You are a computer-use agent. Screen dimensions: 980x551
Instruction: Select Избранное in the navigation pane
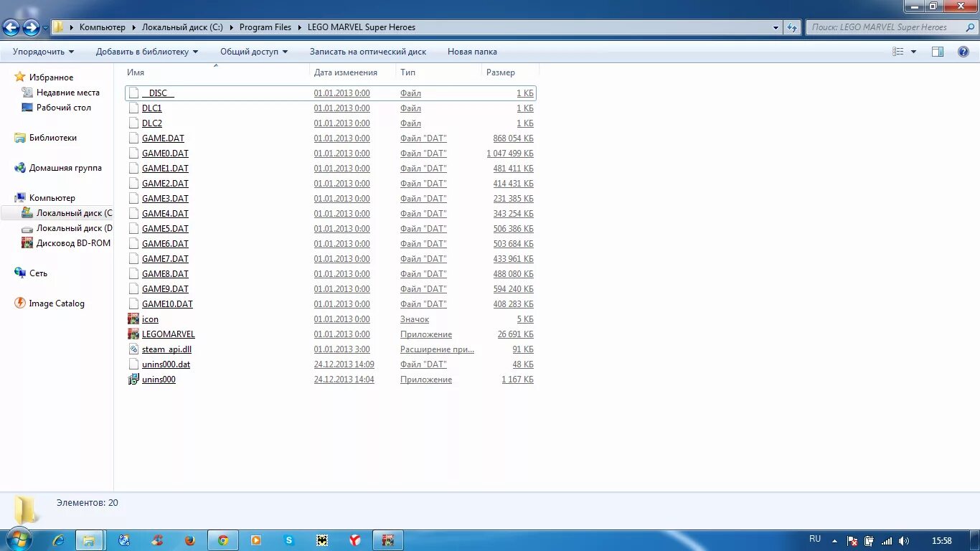tap(51, 77)
